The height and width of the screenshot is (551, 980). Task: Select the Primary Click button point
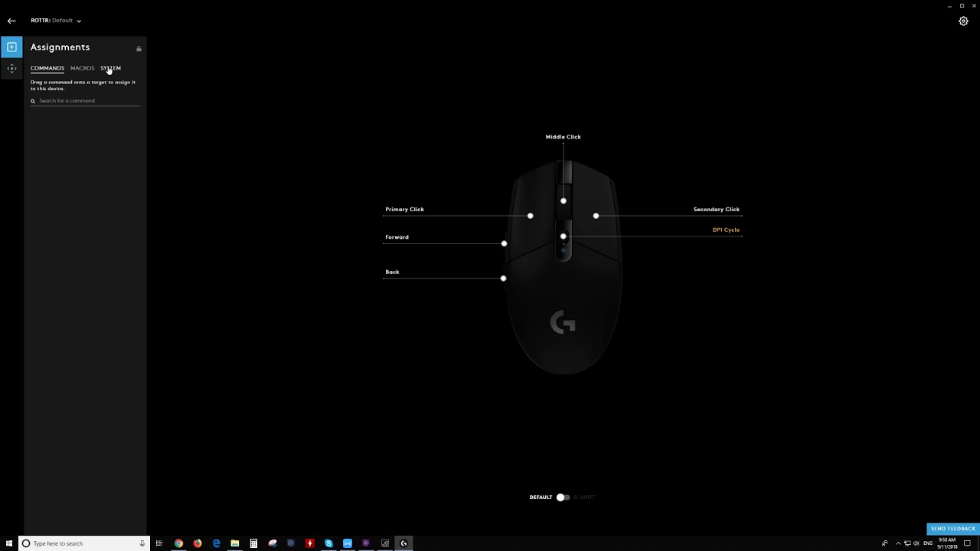tap(531, 216)
